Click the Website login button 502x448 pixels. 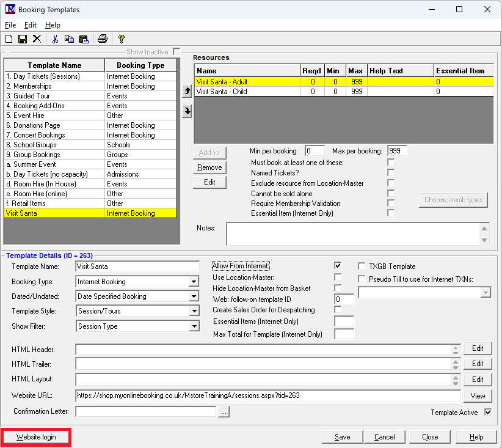pos(36,437)
